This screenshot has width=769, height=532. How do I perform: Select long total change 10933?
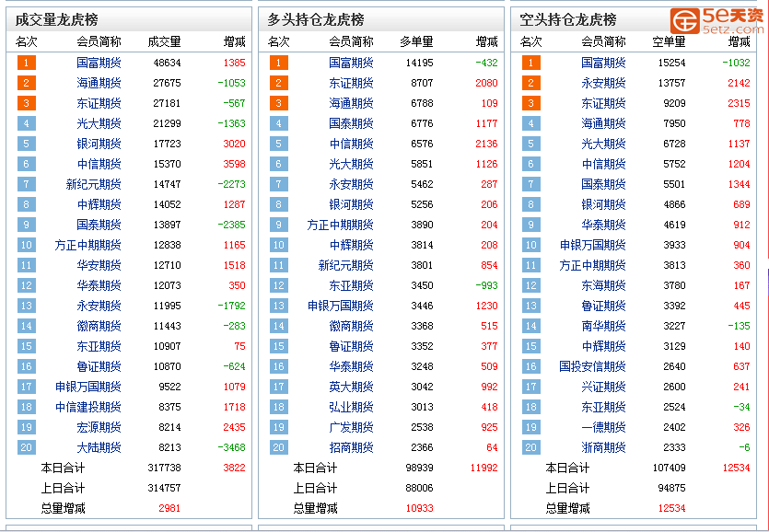pos(419,508)
